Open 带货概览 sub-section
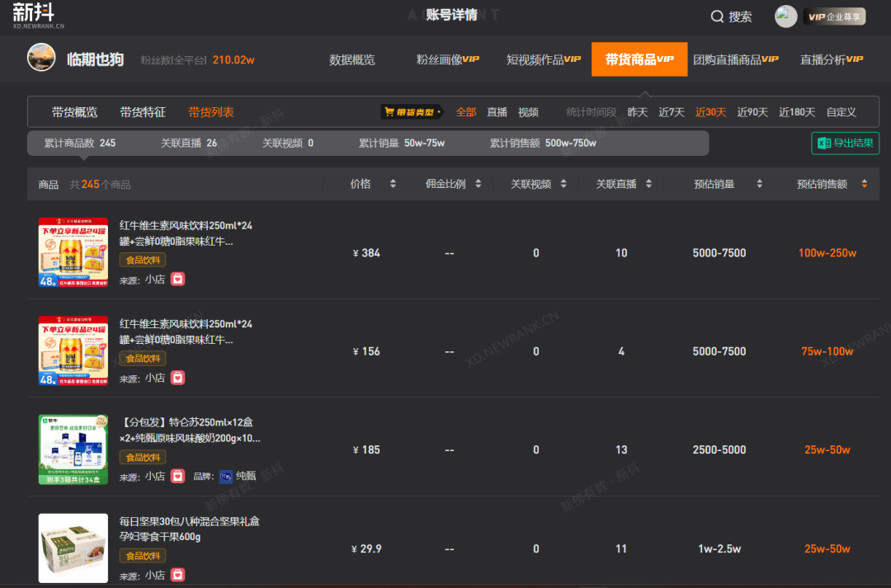The height and width of the screenshot is (588, 891). [x=74, y=112]
